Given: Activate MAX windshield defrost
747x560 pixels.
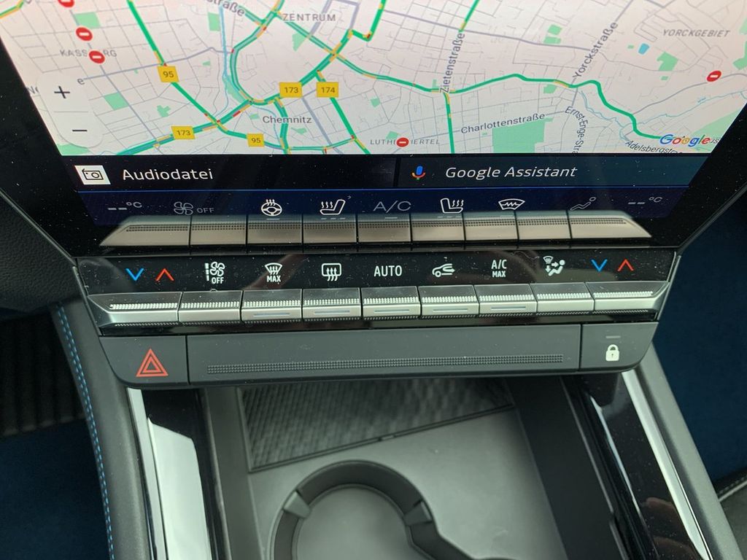Looking at the screenshot, I should (x=274, y=272).
